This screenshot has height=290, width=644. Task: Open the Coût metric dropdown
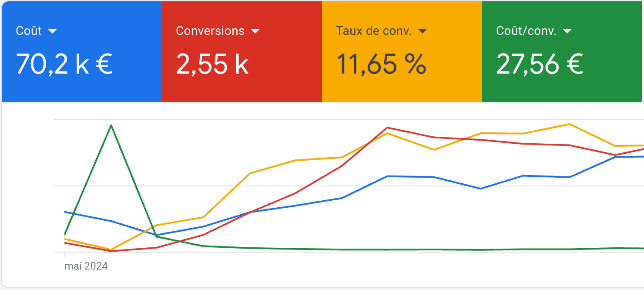(54, 31)
